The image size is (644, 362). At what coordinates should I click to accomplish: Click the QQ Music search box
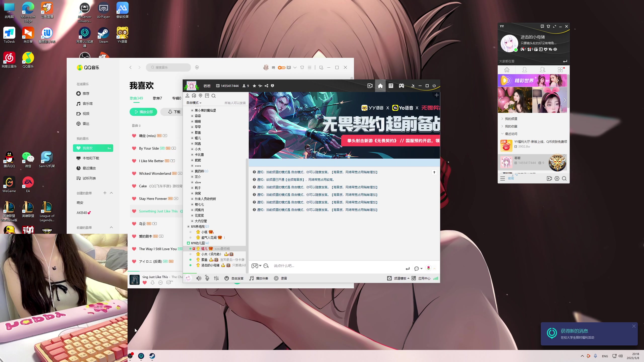coord(168,67)
